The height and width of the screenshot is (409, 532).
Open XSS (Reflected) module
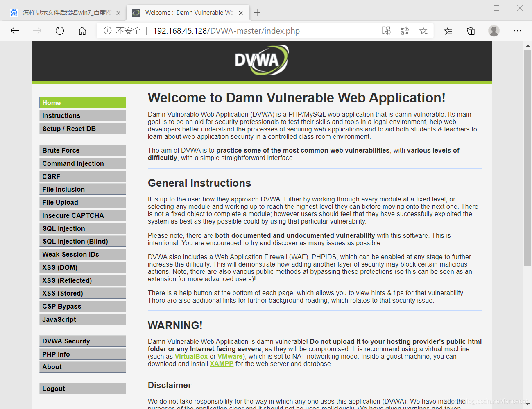(83, 280)
